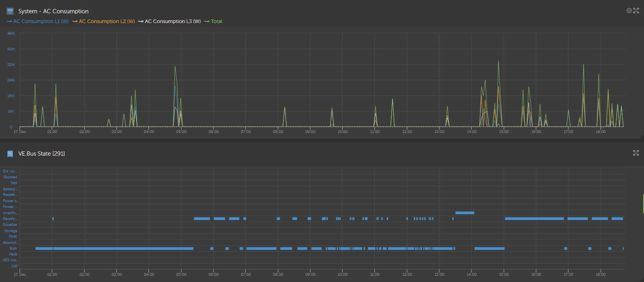Screen dimensions: 644x282
Task: Click the Passthru bar between 15:00 and 16:00
Action: click(x=534, y=219)
